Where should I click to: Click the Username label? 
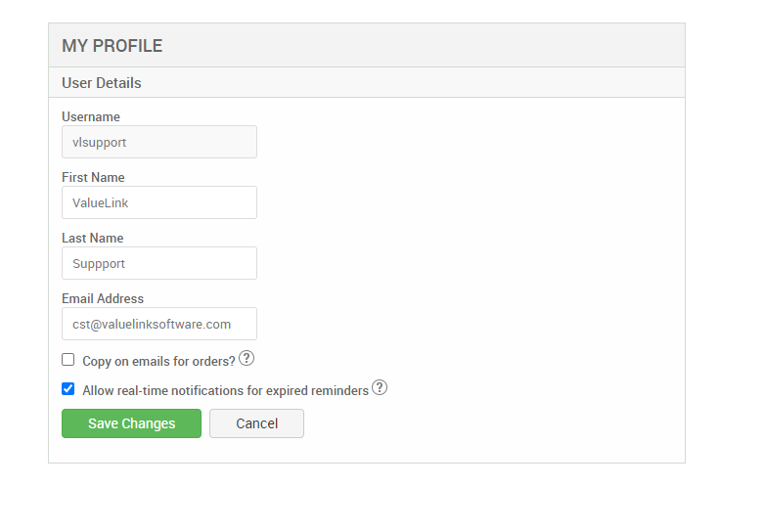tap(91, 116)
